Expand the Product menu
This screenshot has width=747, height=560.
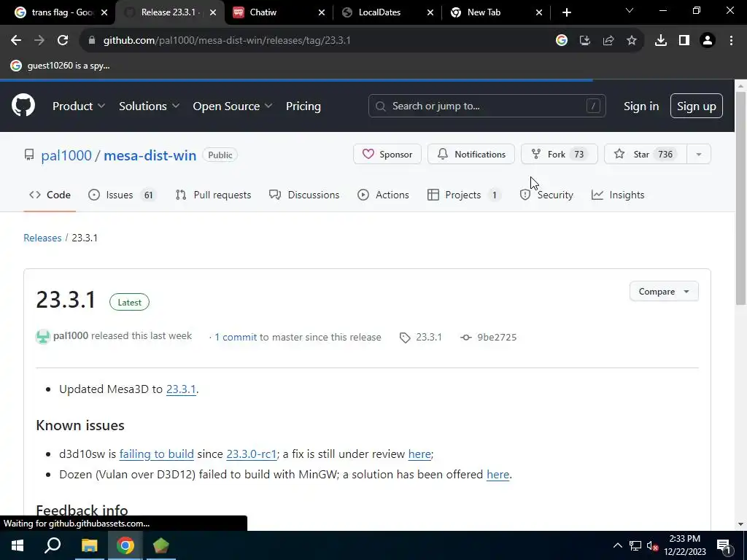pyautogui.click(x=79, y=106)
